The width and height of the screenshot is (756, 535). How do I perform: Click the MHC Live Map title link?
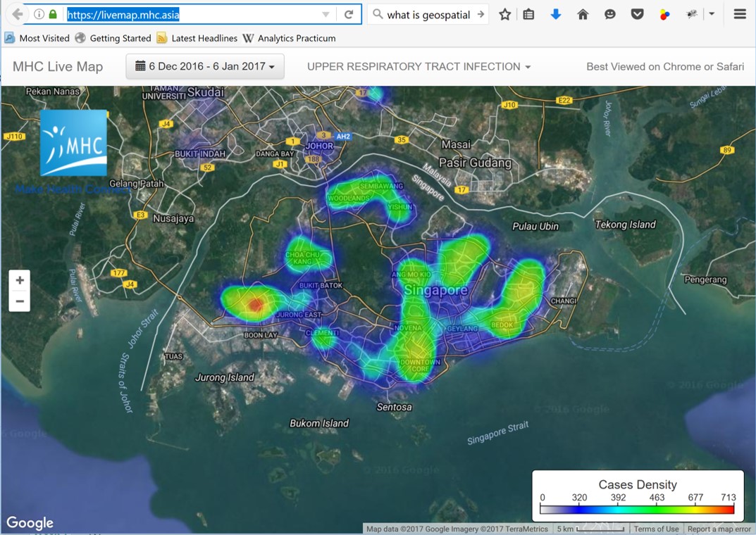click(x=58, y=67)
